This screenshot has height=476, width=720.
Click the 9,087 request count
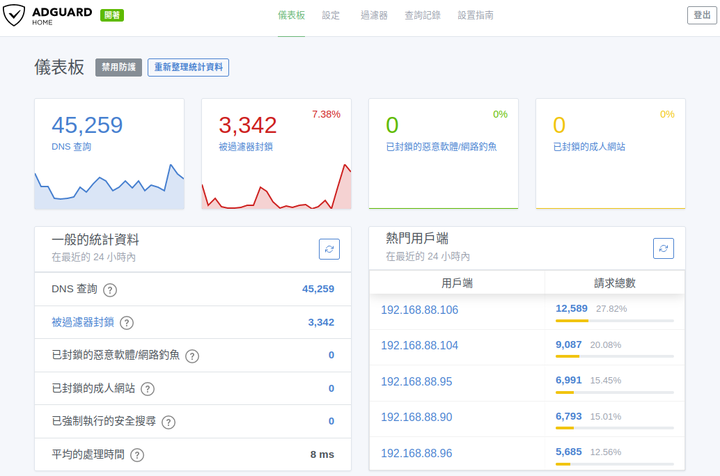pos(568,344)
